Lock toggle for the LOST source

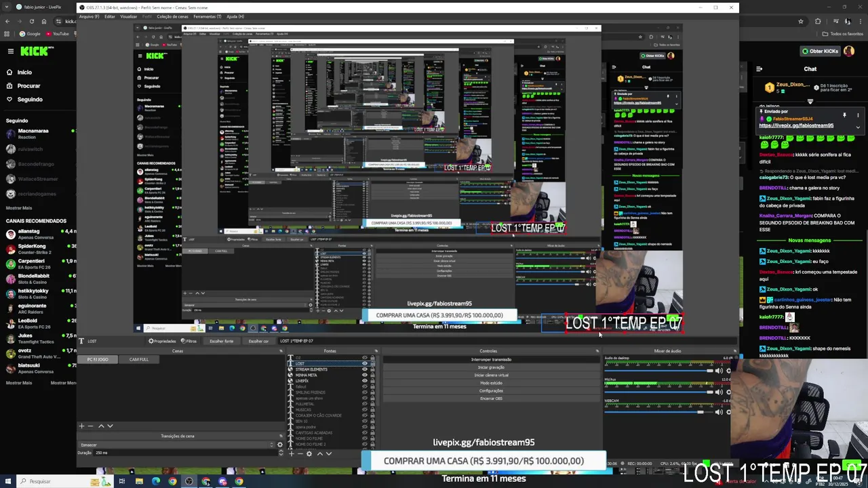click(x=372, y=363)
